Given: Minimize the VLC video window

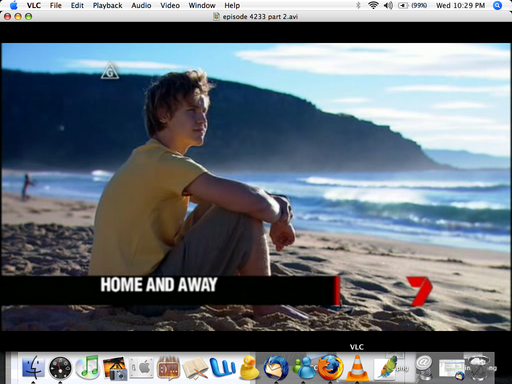Looking at the screenshot, I should coord(18,16).
